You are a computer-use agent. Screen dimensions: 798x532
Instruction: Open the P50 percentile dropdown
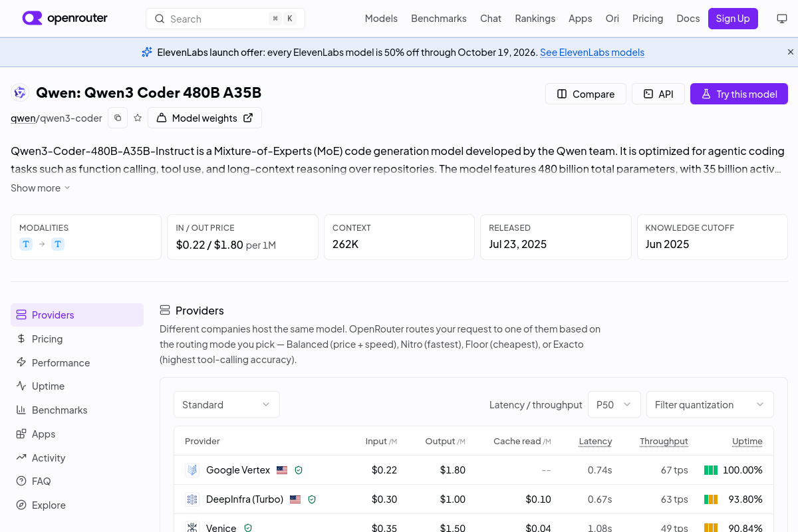tap(614, 404)
